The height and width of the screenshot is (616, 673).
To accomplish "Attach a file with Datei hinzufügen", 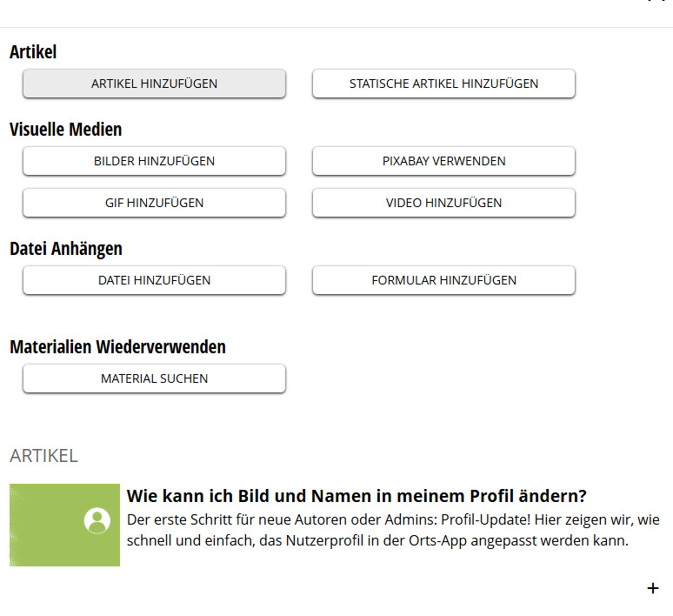I will click(154, 280).
